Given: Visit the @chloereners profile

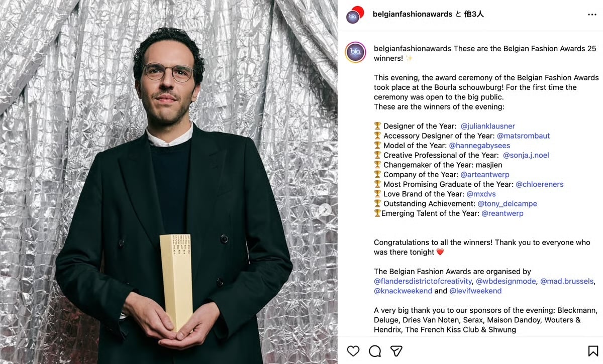Looking at the screenshot, I should (x=540, y=184).
